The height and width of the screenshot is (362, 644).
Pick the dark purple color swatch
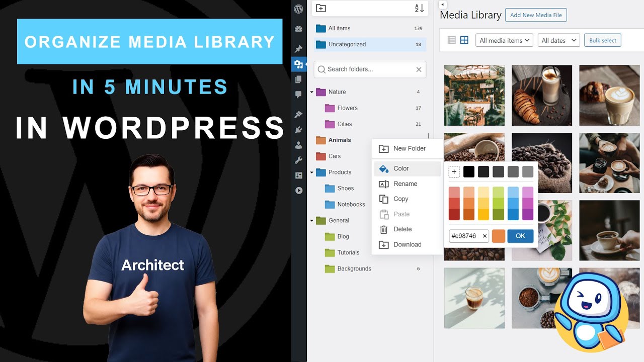click(528, 215)
